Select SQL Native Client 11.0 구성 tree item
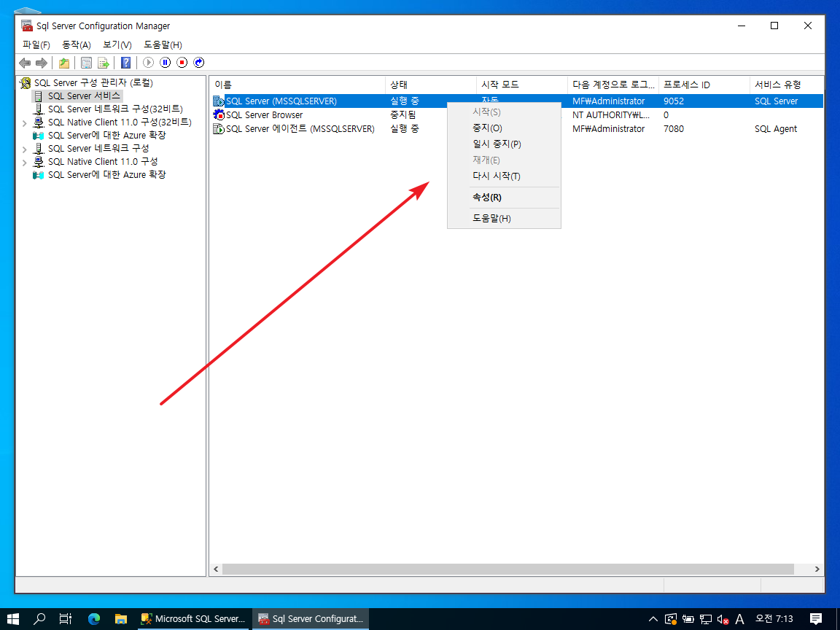 pyautogui.click(x=103, y=161)
